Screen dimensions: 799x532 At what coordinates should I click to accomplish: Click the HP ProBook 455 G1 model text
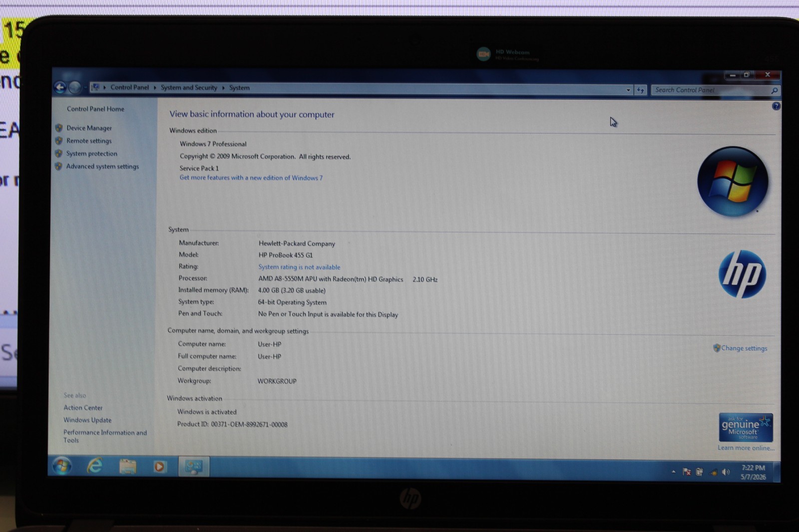tap(286, 255)
